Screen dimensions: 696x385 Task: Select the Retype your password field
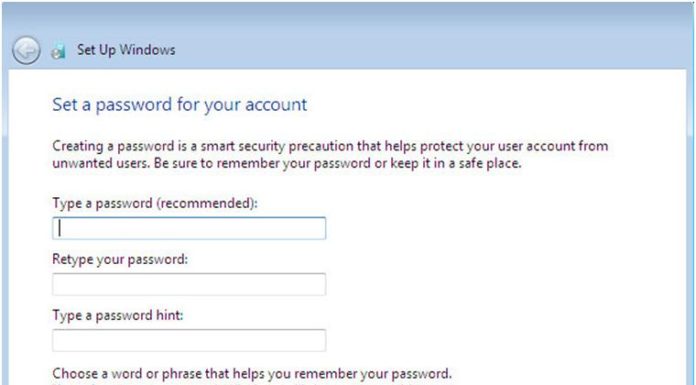189,284
